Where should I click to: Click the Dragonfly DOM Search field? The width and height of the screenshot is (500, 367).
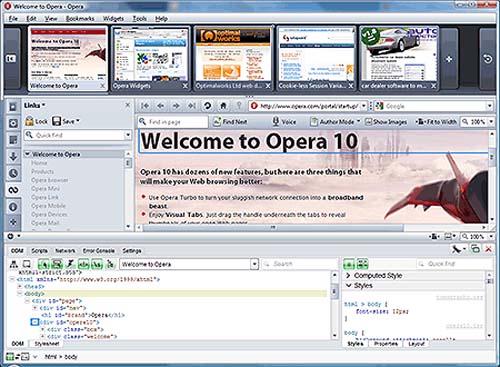click(299, 264)
